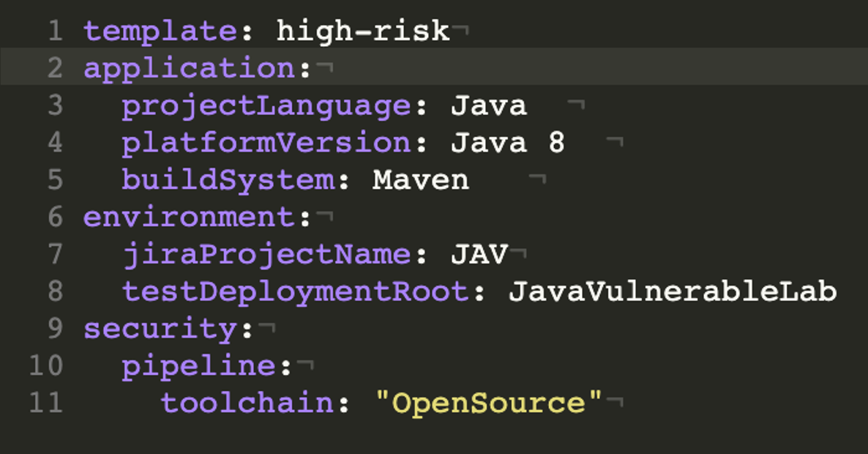Select the 'high-risk' value

coord(362,31)
